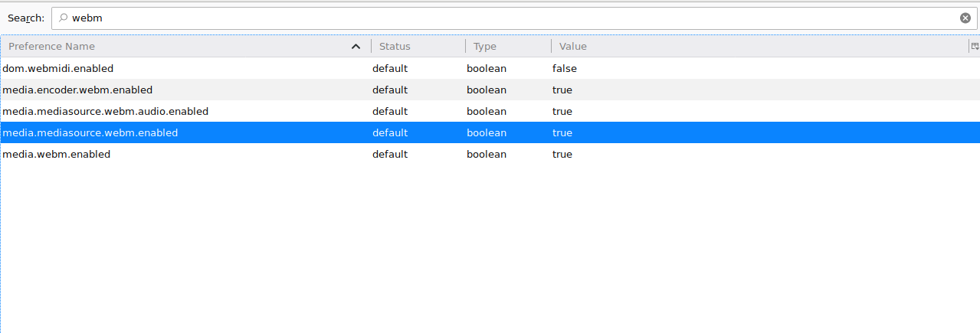
Task: Click true value of media.encoder.webm.enabled
Action: pyautogui.click(x=562, y=90)
